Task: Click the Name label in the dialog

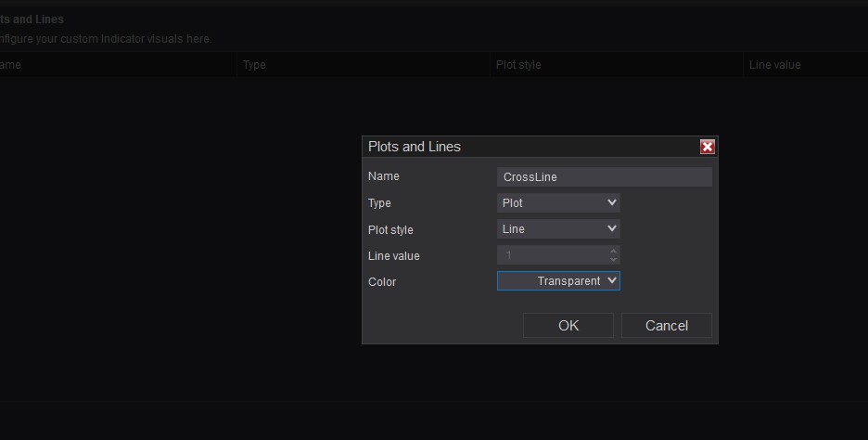Action: coord(384,176)
